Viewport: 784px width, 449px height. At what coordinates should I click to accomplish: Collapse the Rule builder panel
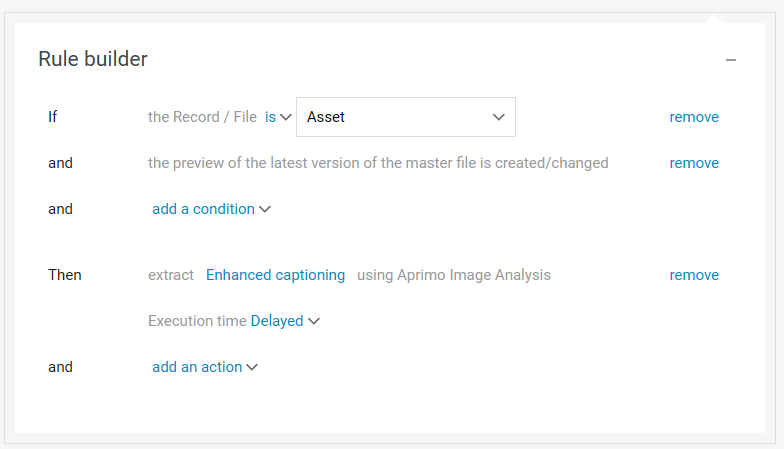pos(731,60)
